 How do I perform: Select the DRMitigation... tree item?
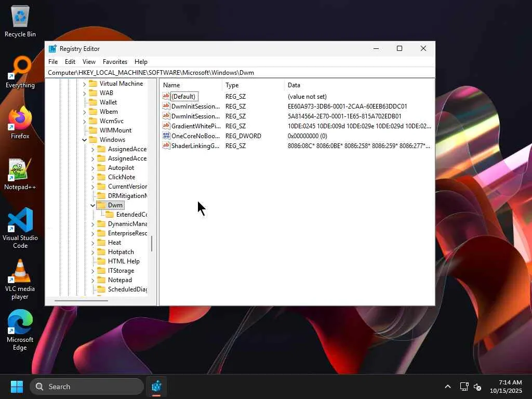tap(127, 196)
